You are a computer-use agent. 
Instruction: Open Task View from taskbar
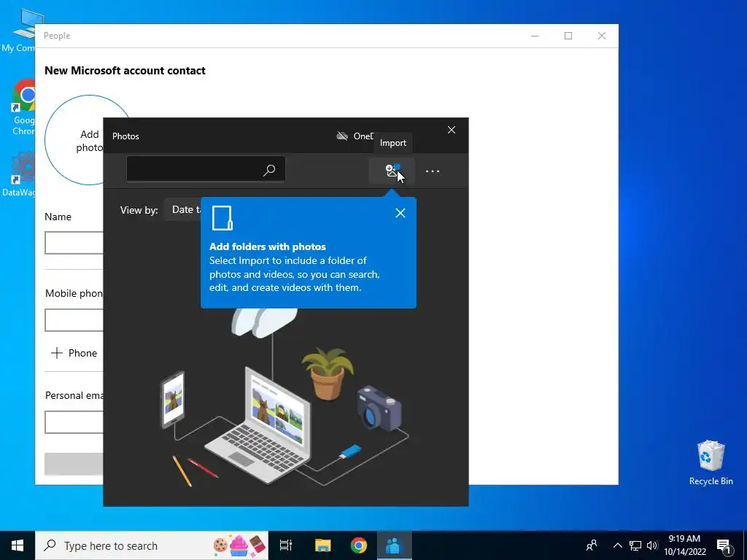(x=286, y=545)
